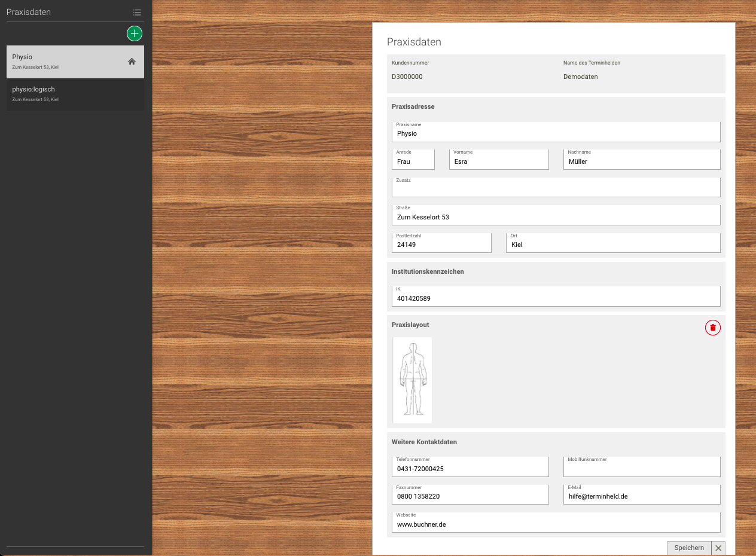Click the empty Zusatz field
756x556 pixels.
click(556, 188)
